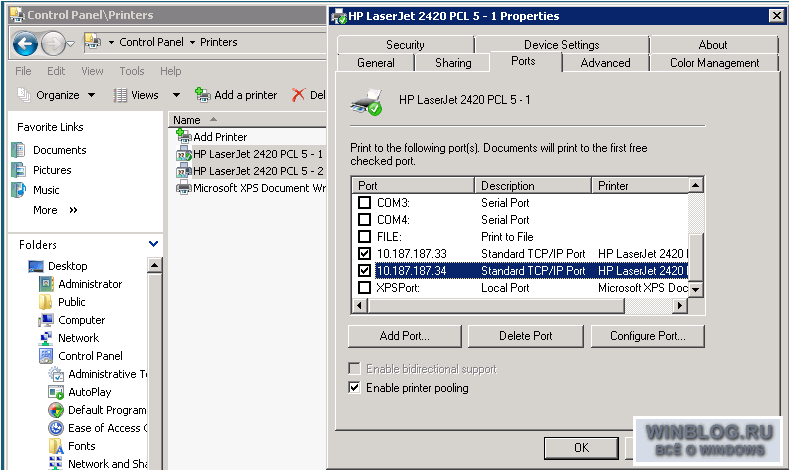Viewport: 790px width, 473px height.
Task: Check the FILE: port checkbox
Action: pos(364,237)
